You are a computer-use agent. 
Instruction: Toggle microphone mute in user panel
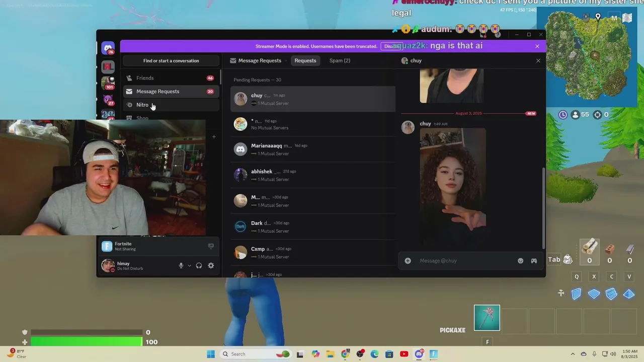[x=181, y=266]
